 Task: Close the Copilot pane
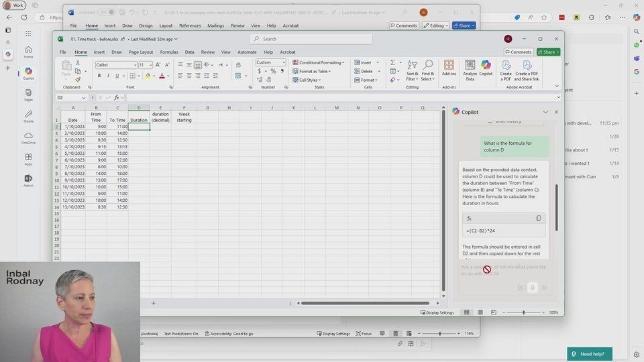coord(556,112)
